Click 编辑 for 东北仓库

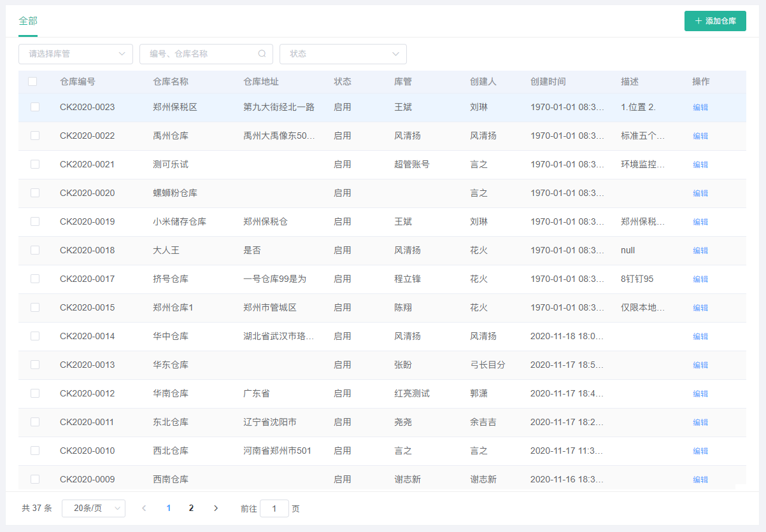pos(700,423)
